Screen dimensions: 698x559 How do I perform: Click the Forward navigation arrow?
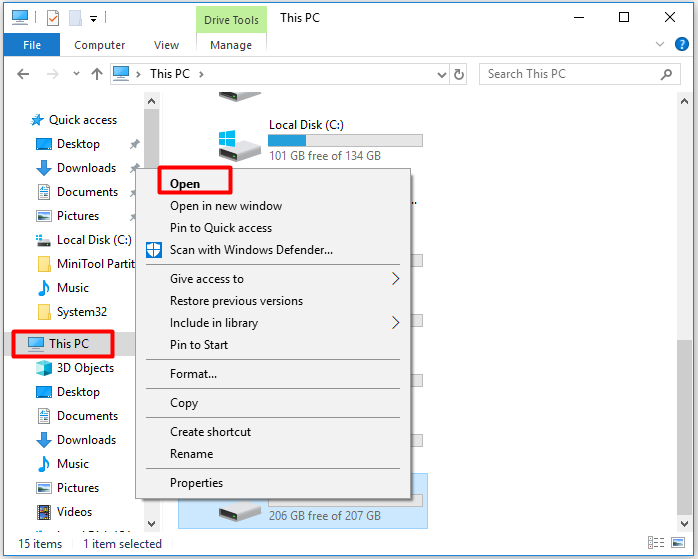click(x=53, y=74)
